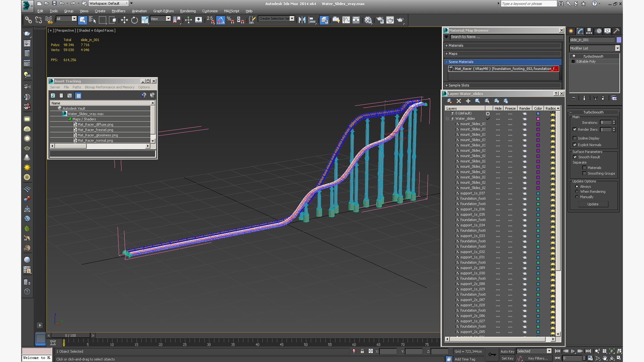
Task: Open the Utilities command panel tab
Action: pyautogui.click(x=616, y=31)
